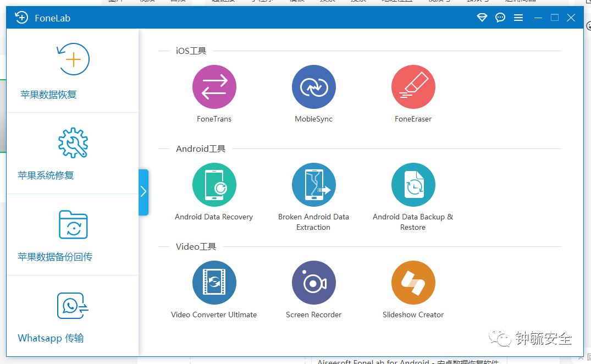The height and width of the screenshot is (364, 591).
Task: Open Whatsapp 传输 section
Action: 73,316
